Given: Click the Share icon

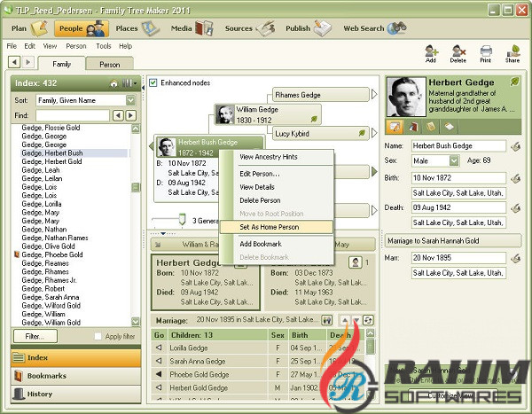Looking at the screenshot, I should tap(512, 53).
